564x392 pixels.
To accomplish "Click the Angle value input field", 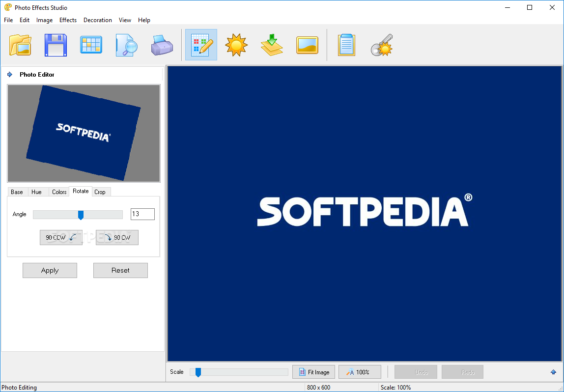I will pos(142,214).
